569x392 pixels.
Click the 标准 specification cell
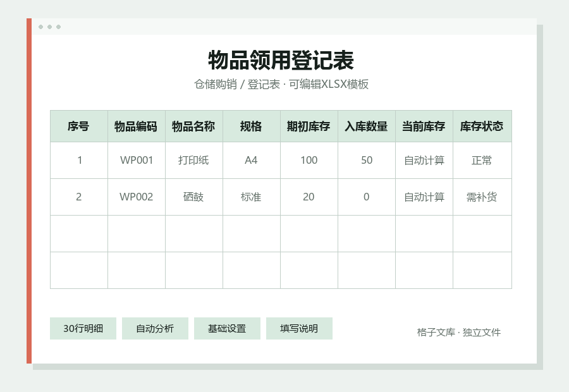point(252,197)
